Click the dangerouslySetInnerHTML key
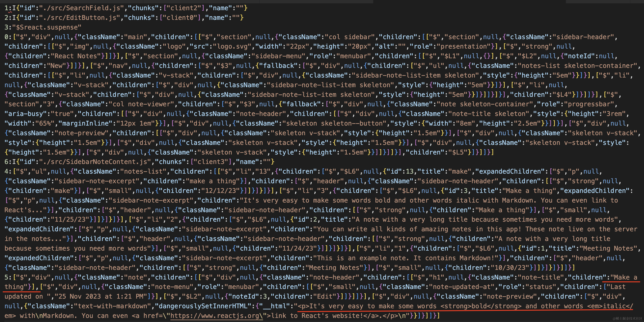 pos(203,306)
